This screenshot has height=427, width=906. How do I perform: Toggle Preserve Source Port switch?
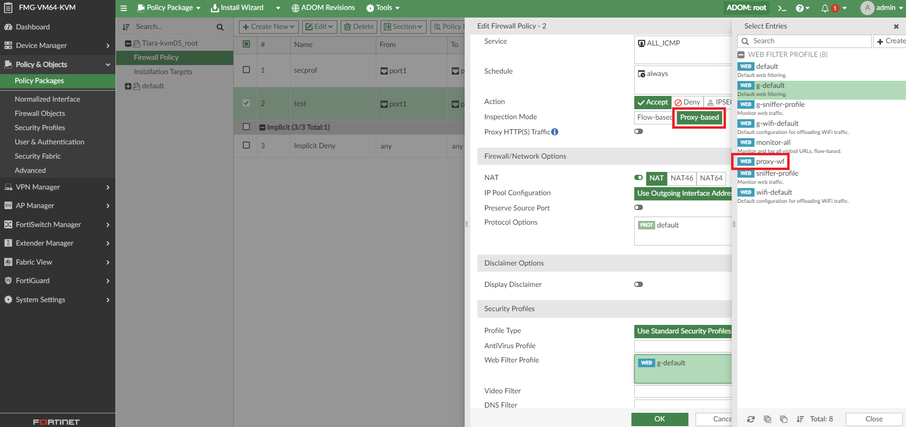[x=638, y=207]
